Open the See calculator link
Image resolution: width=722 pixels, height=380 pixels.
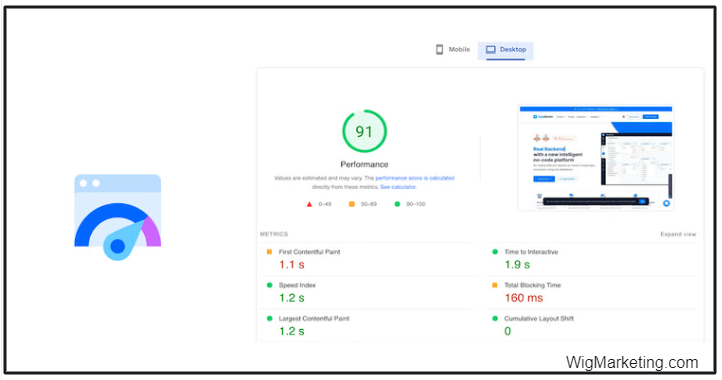[398, 187]
